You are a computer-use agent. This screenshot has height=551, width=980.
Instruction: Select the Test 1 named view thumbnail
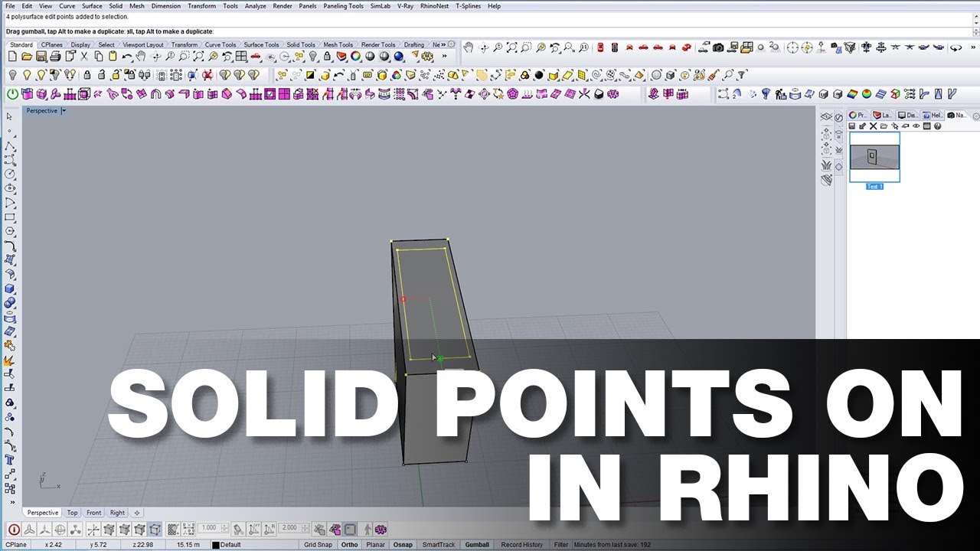coord(874,156)
